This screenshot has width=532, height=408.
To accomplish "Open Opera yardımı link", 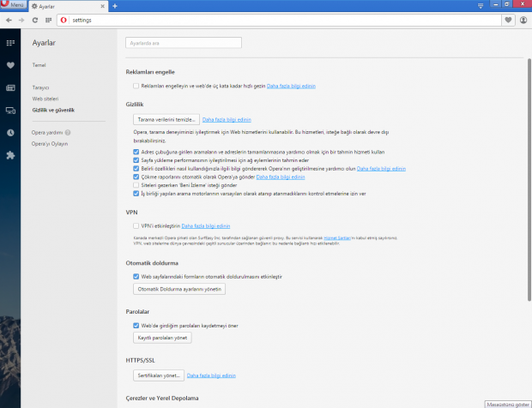I will [x=47, y=133].
